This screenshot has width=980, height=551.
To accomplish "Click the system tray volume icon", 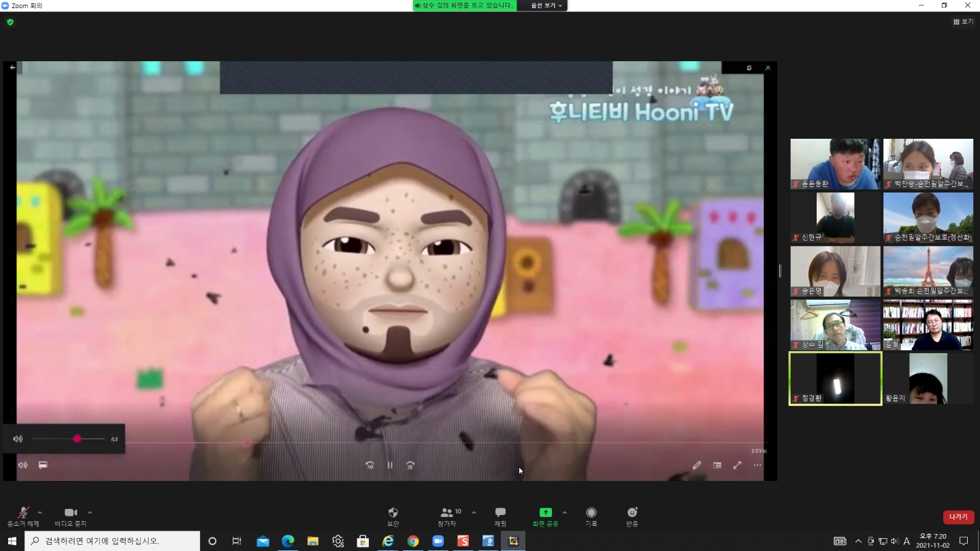I will (x=894, y=541).
